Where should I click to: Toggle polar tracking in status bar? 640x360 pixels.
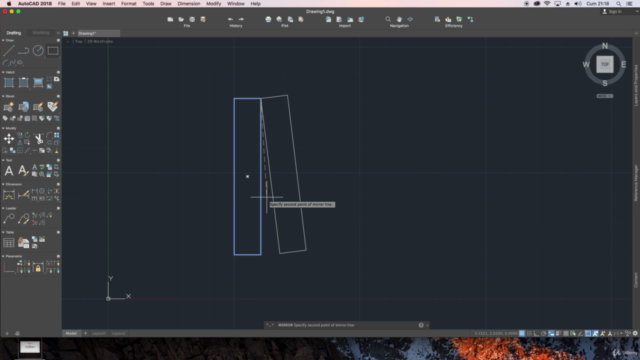(x=544, y=333)
